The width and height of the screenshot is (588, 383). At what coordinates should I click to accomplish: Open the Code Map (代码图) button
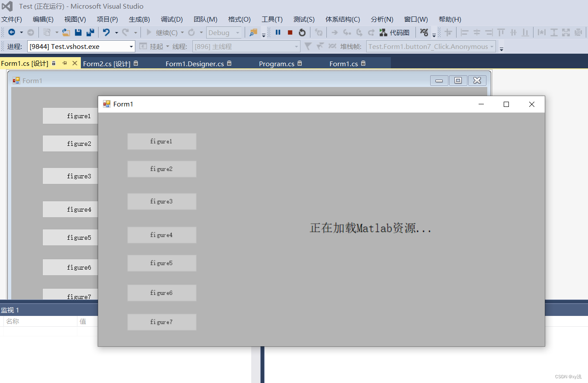click(394, 32)
